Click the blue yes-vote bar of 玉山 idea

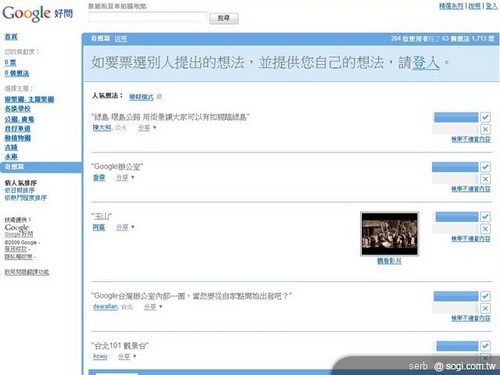457,217
